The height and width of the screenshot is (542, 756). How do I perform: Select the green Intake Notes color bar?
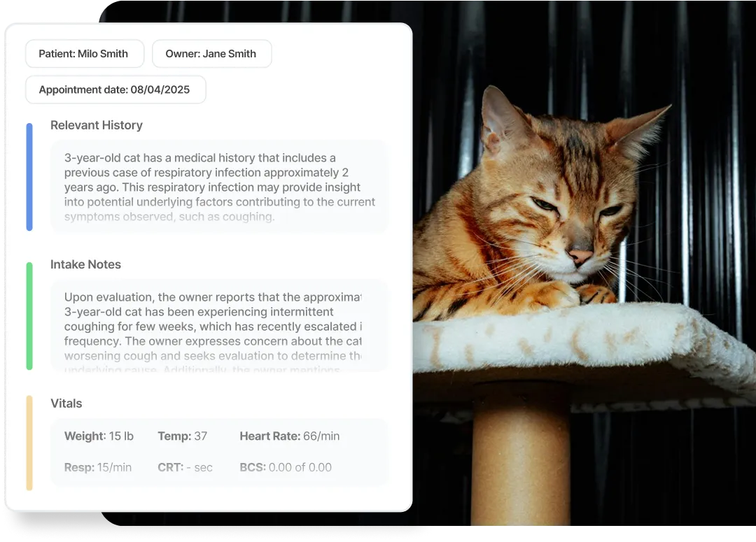[29, 315]
